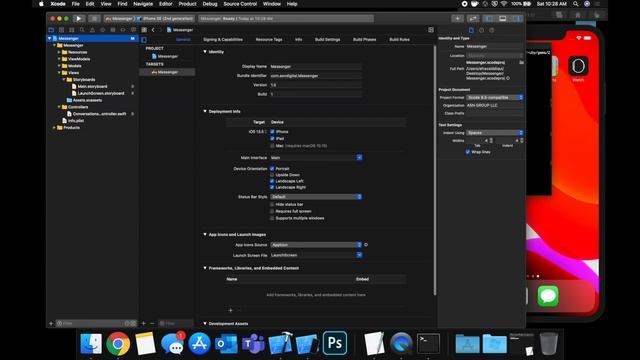Enable Hide status bar checkbox
Screen dimensions: 640x360
(x=272, y=204)
